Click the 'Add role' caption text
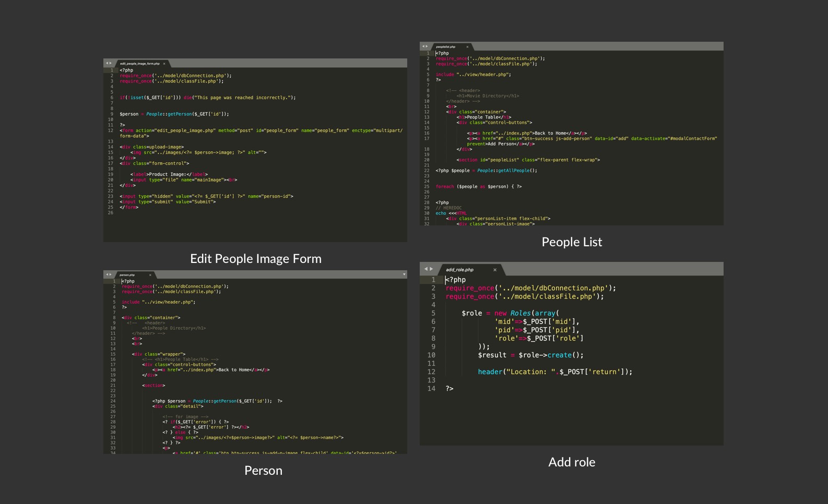This screenshot has width=828, height=504. pyautogui.click(x=572, y=462)
